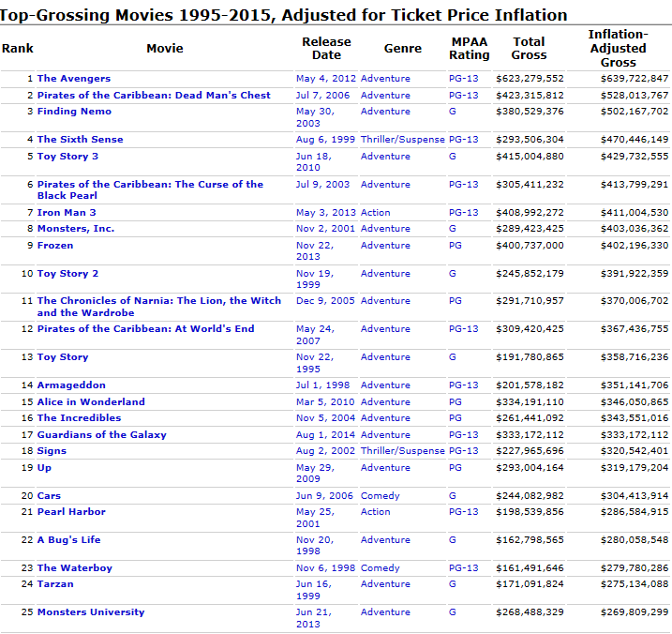The image size is (672, 634).
Task: Click Adventure genre in The Avengers row
Action: pyautogui.click(x=385, y=79)
